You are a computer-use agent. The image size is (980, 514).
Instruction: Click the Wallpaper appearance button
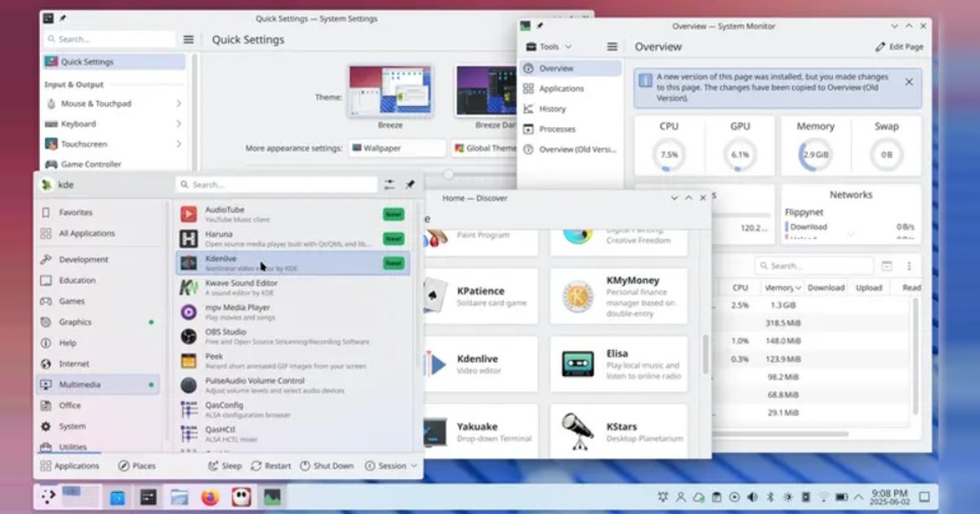(397, 148)
